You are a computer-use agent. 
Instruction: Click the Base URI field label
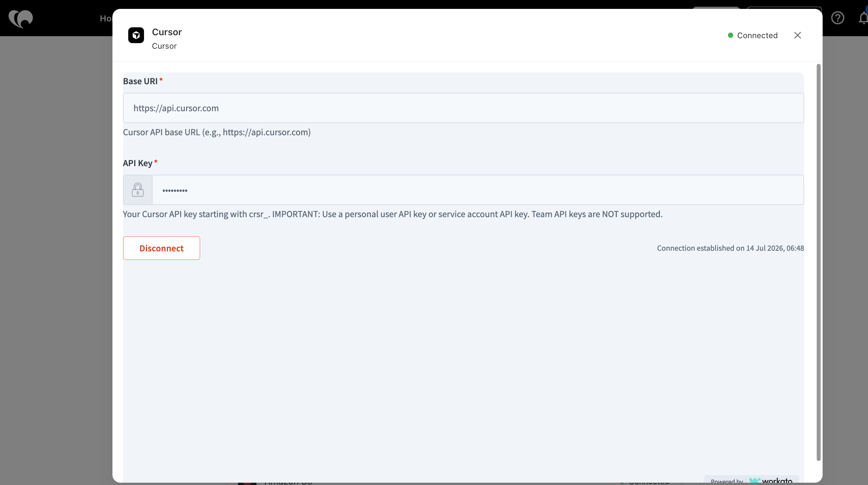pyautogui.click(x=140, y=81)
